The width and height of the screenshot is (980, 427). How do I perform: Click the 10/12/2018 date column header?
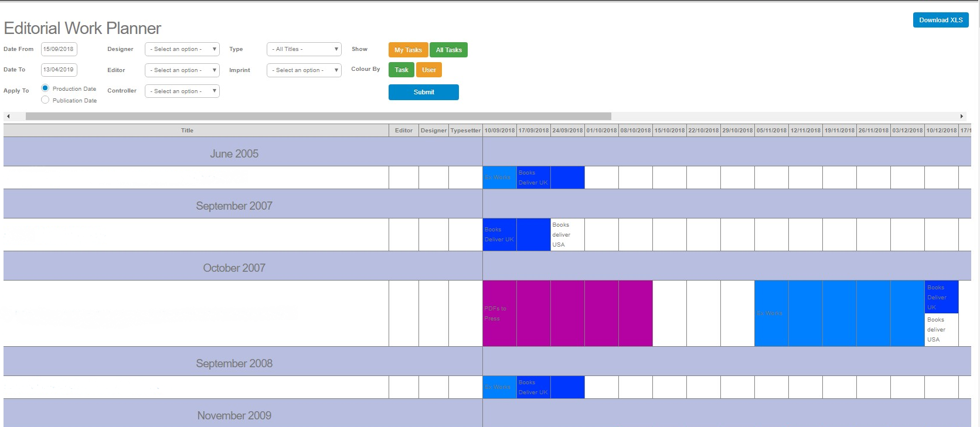coord(941,130)
